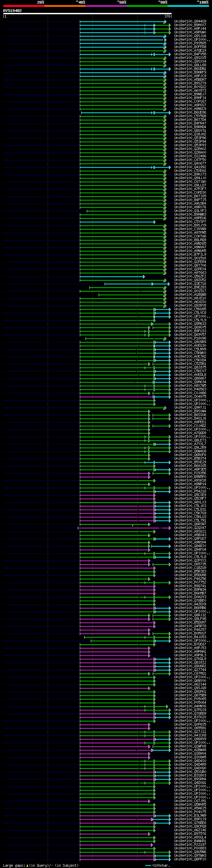Click UniRef100_B6UE86 label

pyautogui.click(x=190, y=113)
